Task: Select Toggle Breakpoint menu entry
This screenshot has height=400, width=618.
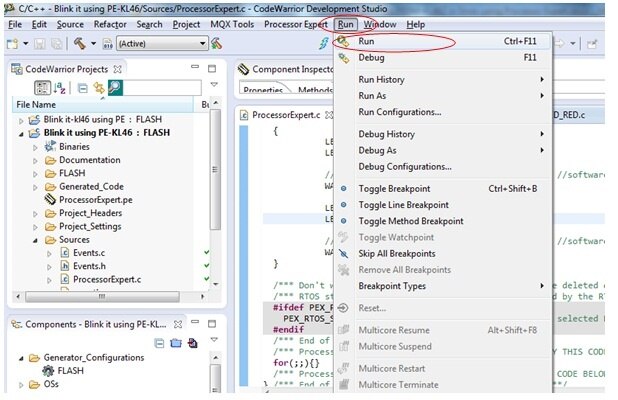Action: (442, 189)
